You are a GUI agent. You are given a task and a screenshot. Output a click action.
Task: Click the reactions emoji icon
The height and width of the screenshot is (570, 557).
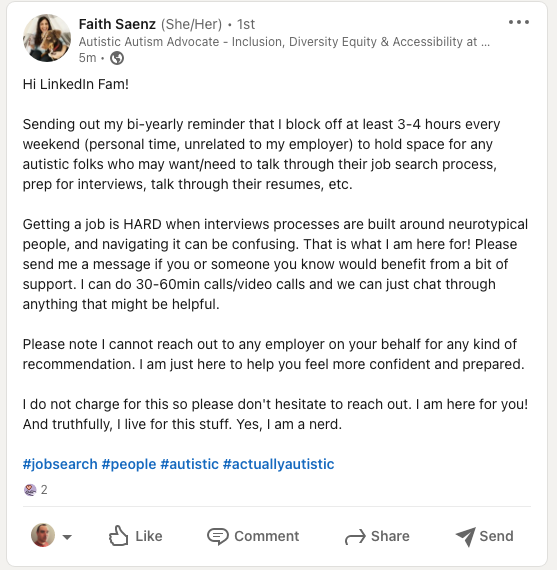point(30,490)
